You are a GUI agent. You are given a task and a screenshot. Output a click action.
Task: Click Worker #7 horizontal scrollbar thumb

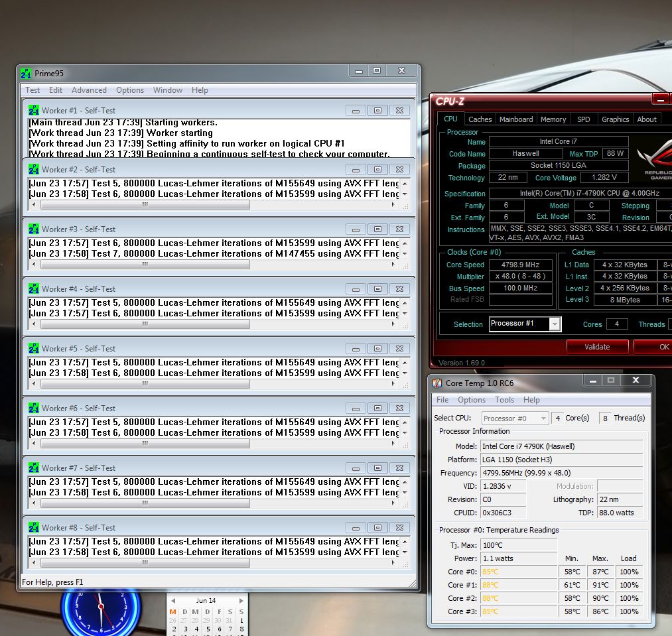pos(145,503)
